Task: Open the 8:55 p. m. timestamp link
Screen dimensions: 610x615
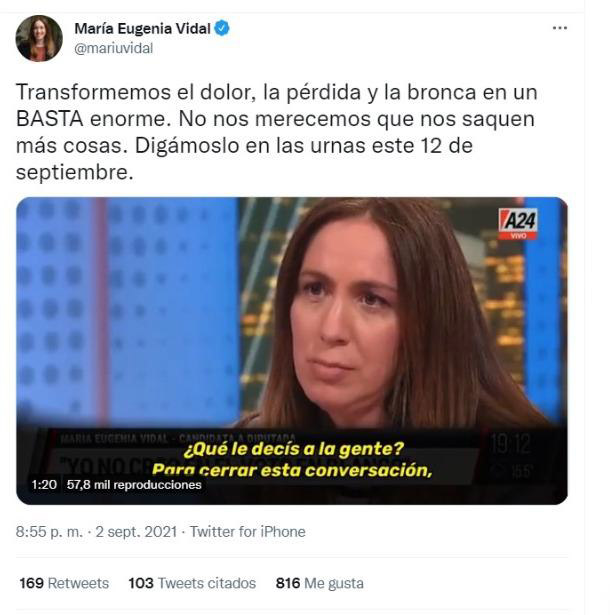Action: tap(49, 532)
